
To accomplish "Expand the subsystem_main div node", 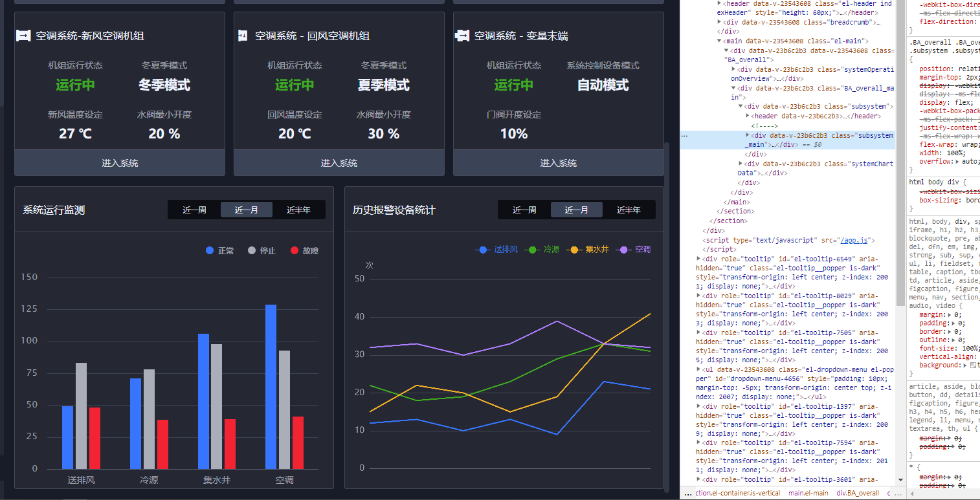I will point(748,135).
